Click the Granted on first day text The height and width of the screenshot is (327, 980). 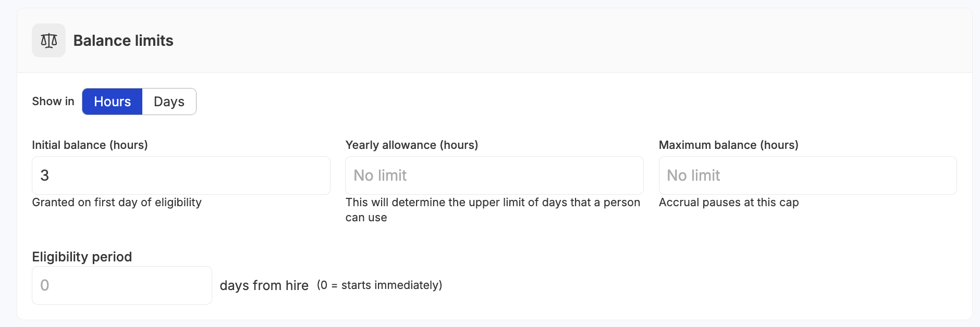116,203
